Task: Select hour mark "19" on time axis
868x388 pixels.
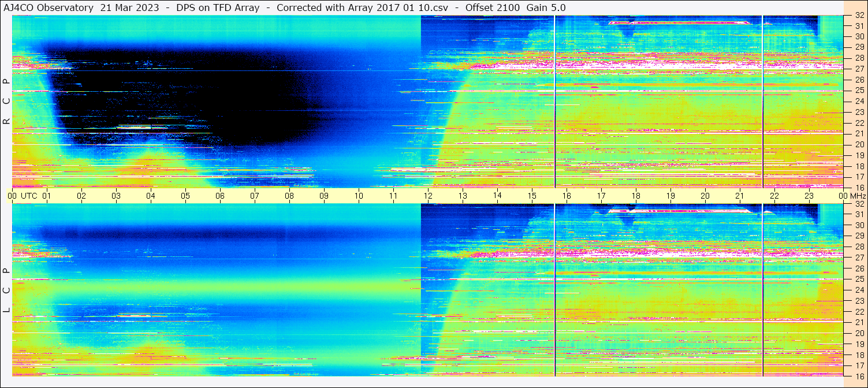Action: tap(670, 196)
